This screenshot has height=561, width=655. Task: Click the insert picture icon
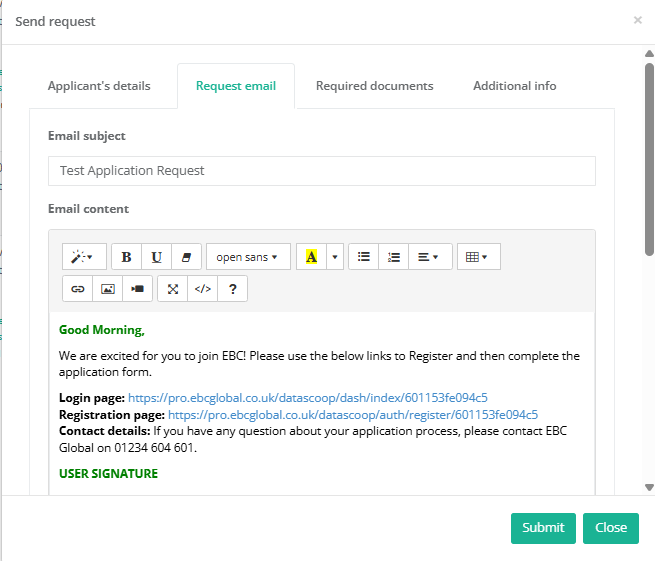point(108,289)
